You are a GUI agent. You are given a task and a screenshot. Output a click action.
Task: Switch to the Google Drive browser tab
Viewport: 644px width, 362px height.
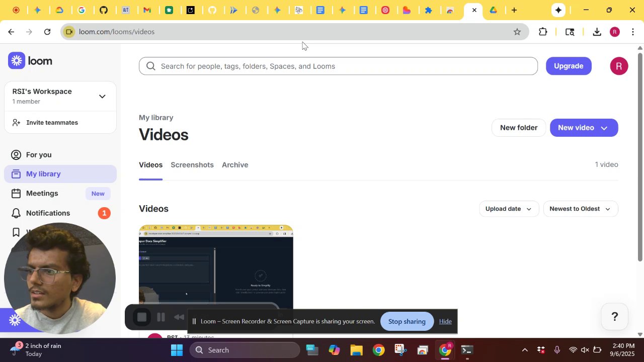click(x=494, y=10)
